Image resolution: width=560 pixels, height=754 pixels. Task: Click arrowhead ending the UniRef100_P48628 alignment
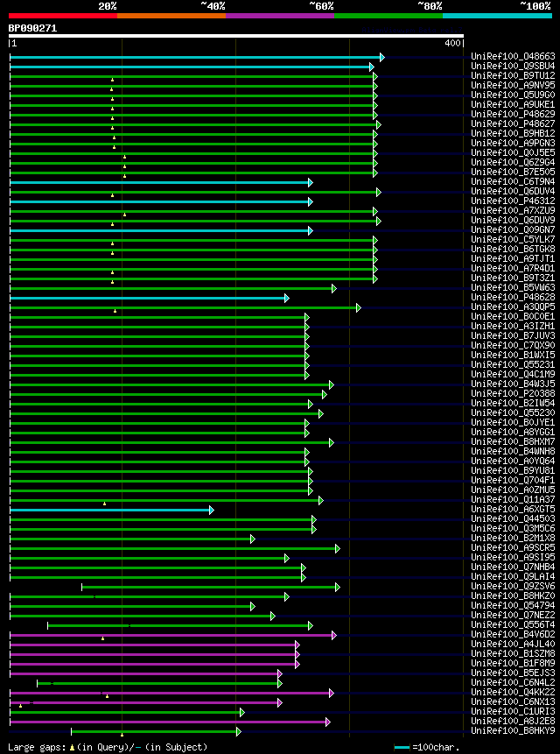pyautogui.click(x=287, y=298)
